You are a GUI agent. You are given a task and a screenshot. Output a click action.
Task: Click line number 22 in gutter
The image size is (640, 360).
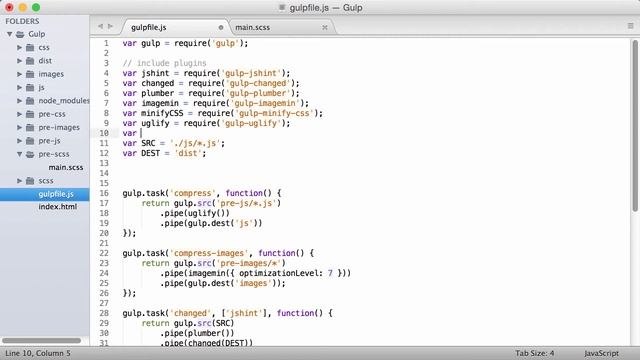pos(104,253)
